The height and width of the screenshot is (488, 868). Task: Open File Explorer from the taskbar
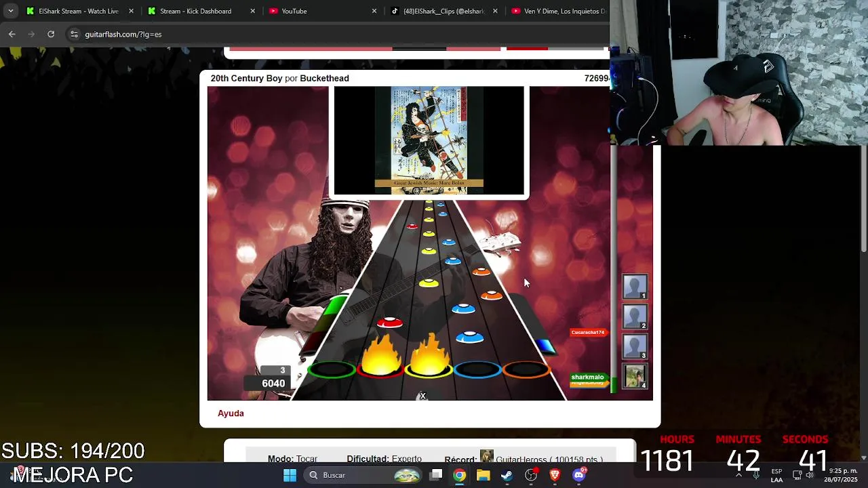pos(483,475)
